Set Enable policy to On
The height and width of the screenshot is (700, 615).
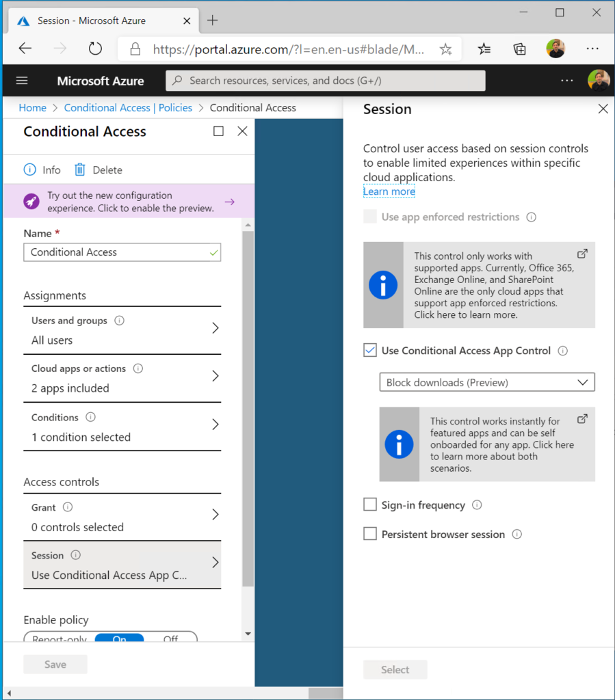pos(119,638)
